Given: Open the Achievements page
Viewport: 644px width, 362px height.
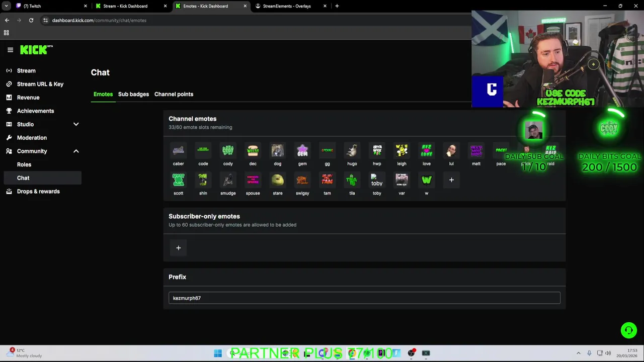Looking at the screenshot, I should coord(42,111).
